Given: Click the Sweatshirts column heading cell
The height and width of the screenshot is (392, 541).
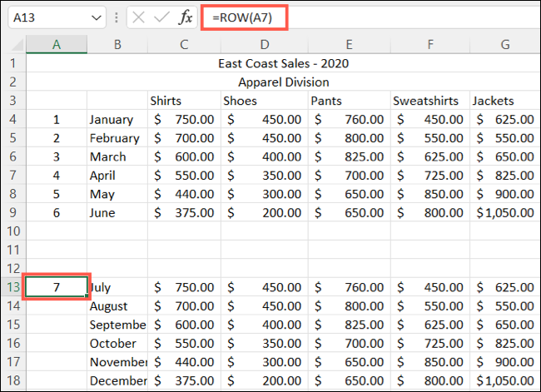Looking at the screenshot, I should [x=428, y=101].
